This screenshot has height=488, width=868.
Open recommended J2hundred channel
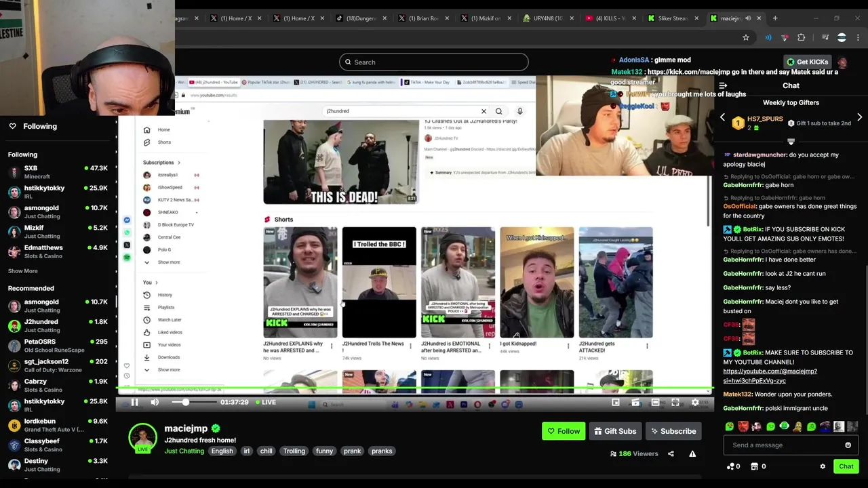click(x=58, y=326)
